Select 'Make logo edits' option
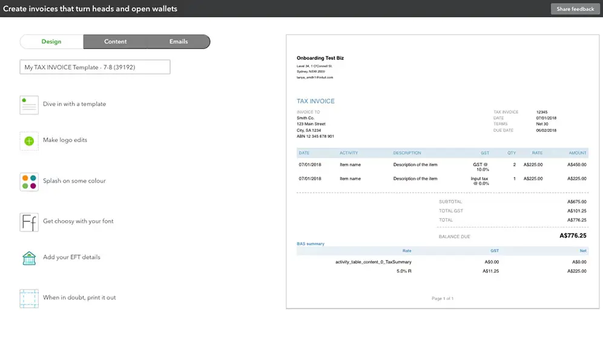603x364 pixels. pos(65,140)
